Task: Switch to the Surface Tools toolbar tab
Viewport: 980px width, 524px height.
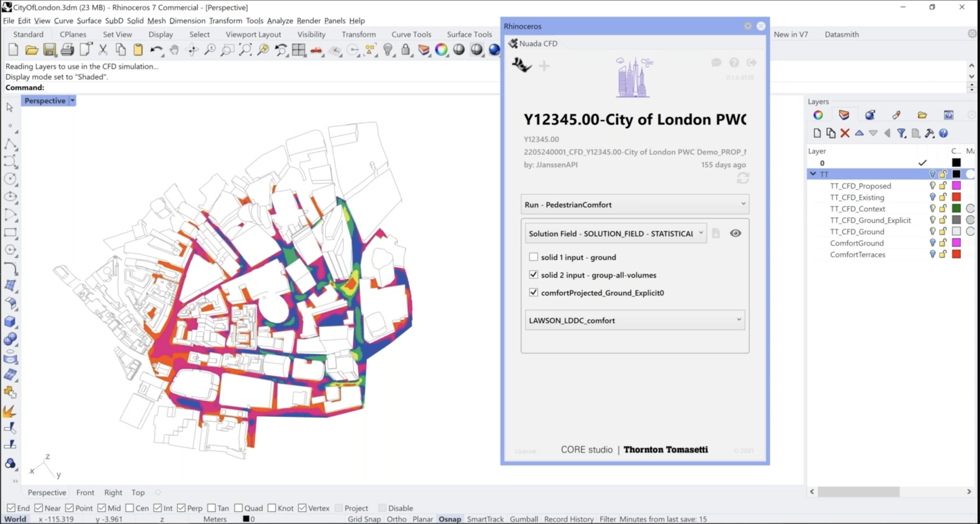Action: click(x=469, y=34)
